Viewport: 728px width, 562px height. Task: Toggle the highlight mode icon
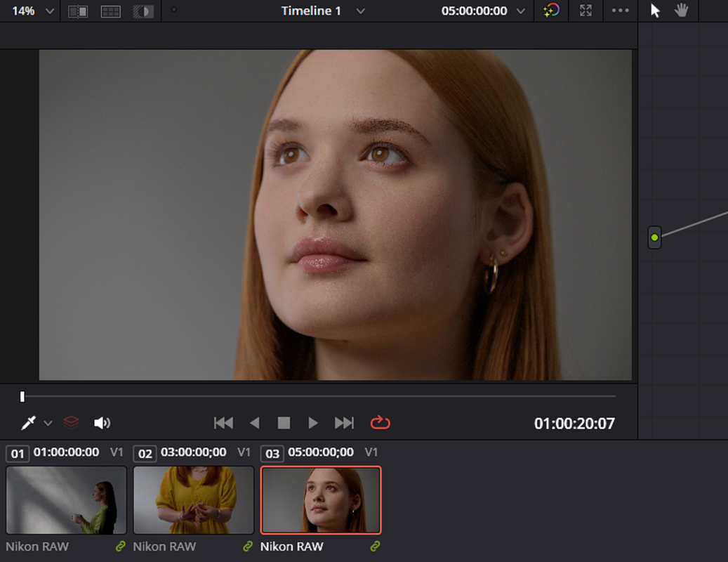click(143, 11)
